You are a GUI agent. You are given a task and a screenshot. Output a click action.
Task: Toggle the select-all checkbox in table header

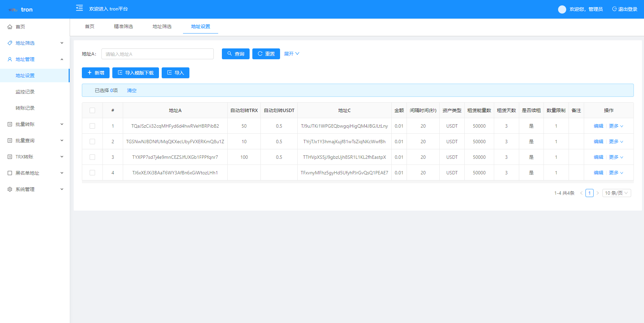click(x=92, y=110)
